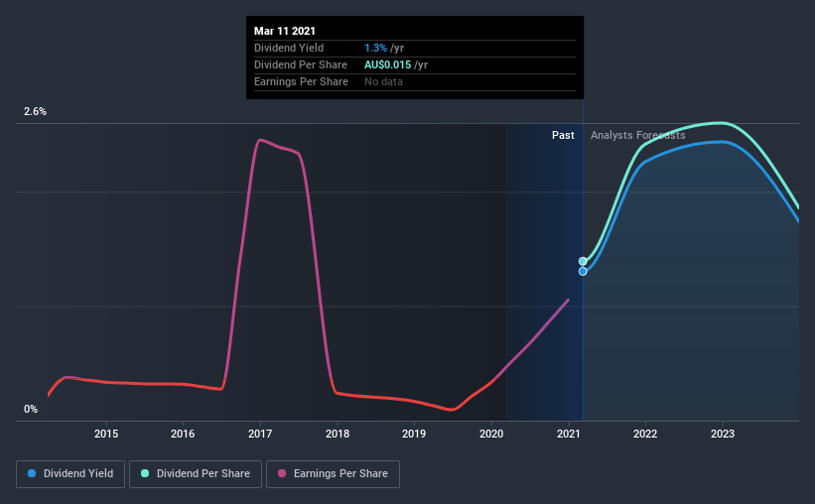The image size is (815, 504).
Task: Click the blue dot in the Dividend Yield legend
Action: point(32,473)
